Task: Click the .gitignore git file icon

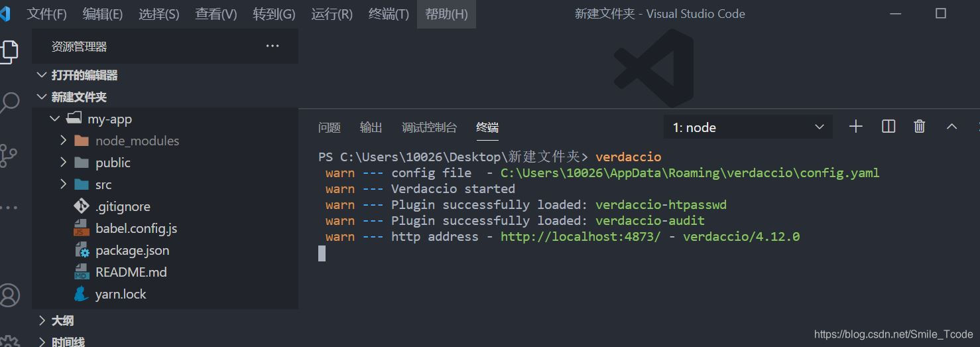Action: pyautogui.click(x=82, y=206)
